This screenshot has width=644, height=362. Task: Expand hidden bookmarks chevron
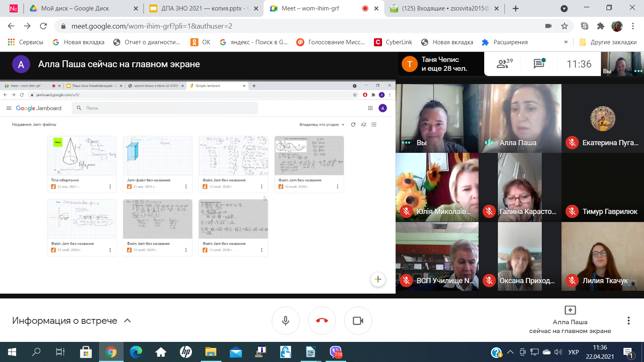(566, 42)
